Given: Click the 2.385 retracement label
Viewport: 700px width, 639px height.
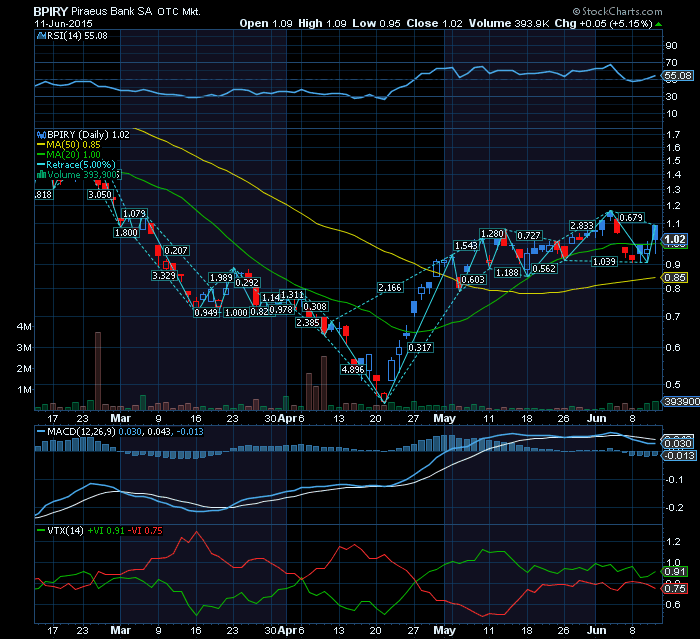Looking at the screenshot, I should tap(308, 322).
